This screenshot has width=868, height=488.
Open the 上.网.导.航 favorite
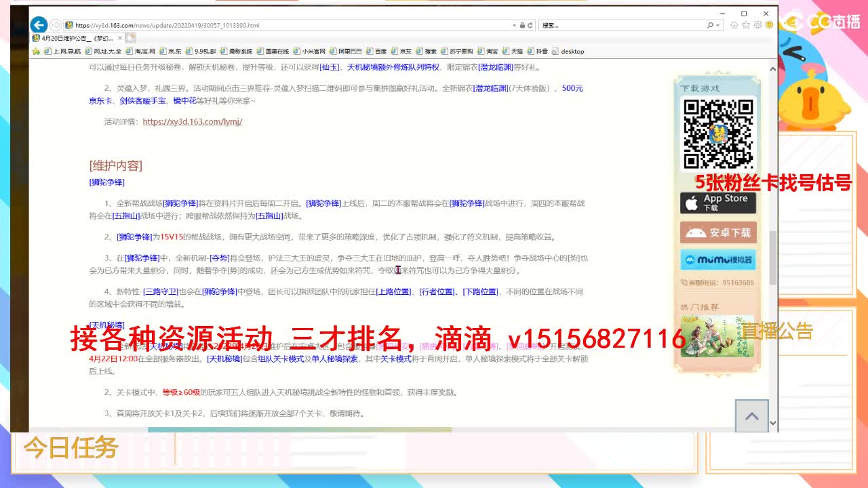click(62, 51)
